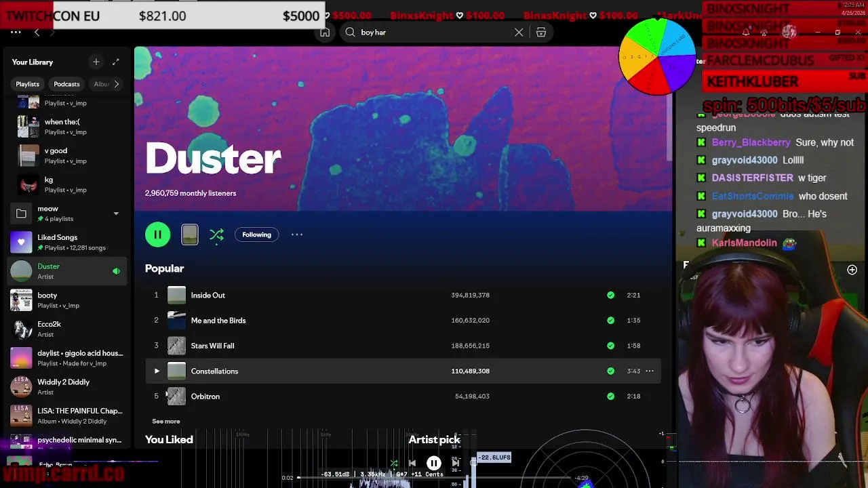Click Orbitron album cover thumbnail

tap(176, 396)
